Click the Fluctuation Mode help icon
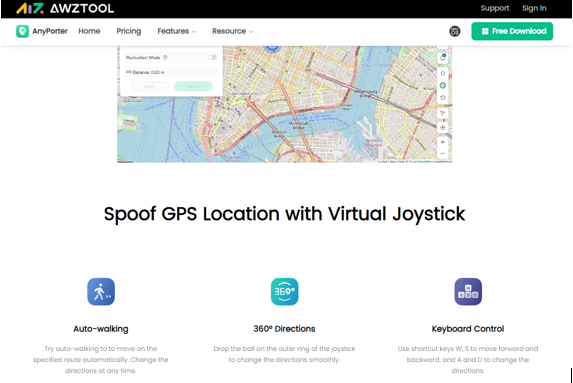The height and width of the screenshot is (383, 573). click(x=165, y=57)
